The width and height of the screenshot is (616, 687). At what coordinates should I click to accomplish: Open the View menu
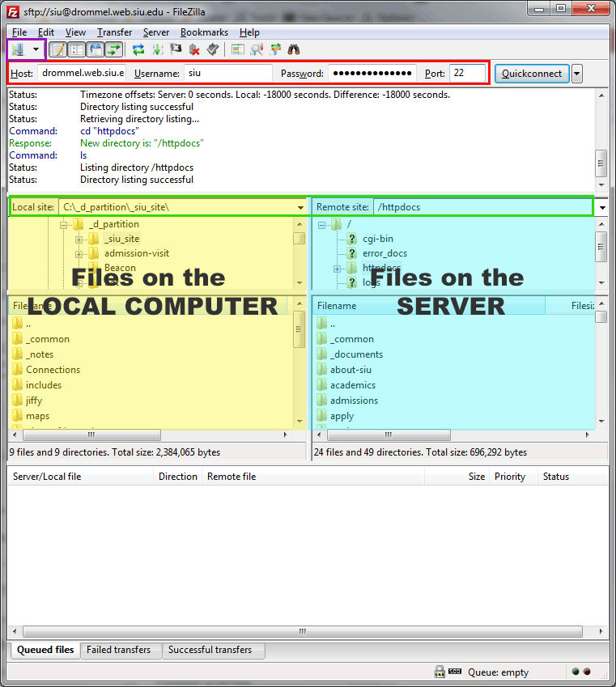tap(75, 32)
